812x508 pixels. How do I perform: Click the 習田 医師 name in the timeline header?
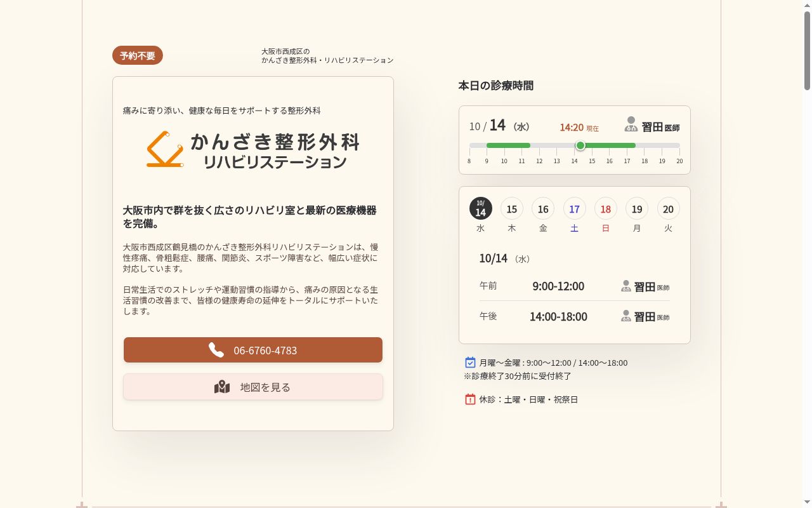coord(660,128)
